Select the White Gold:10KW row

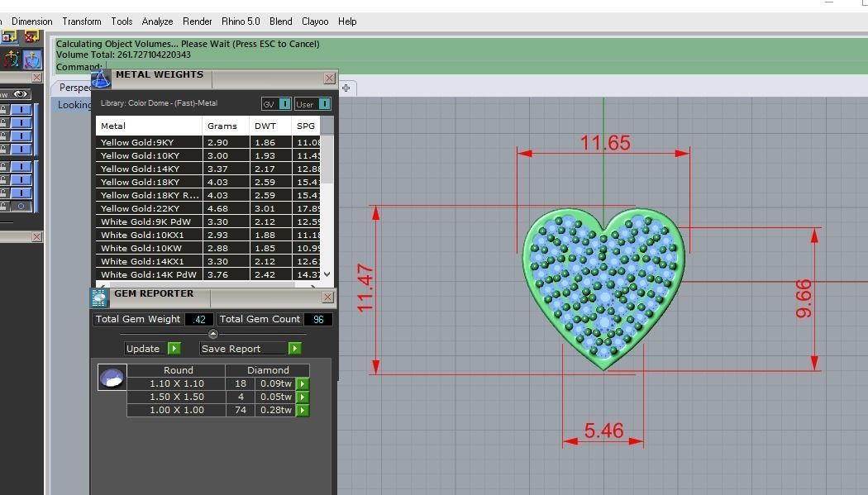coord(208,249)
